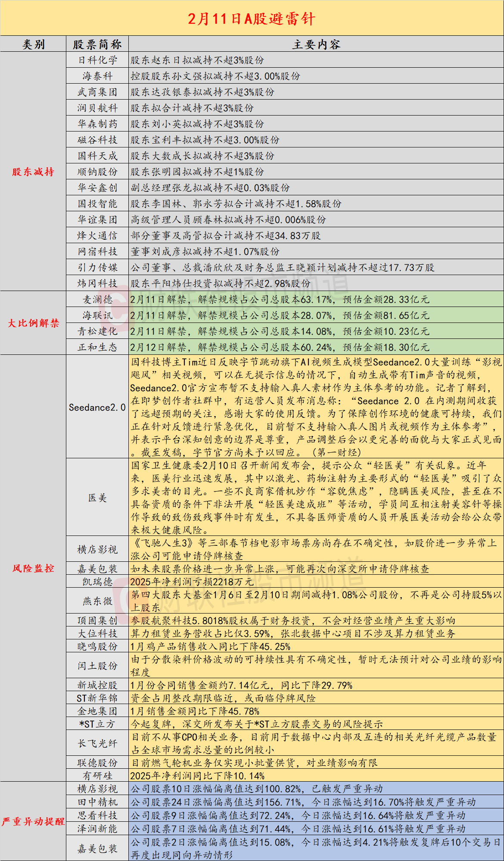Screen dimensions: 504x861
Task: Click the title "2月11日A股避雷针"
Action: (x=252, y=19)
